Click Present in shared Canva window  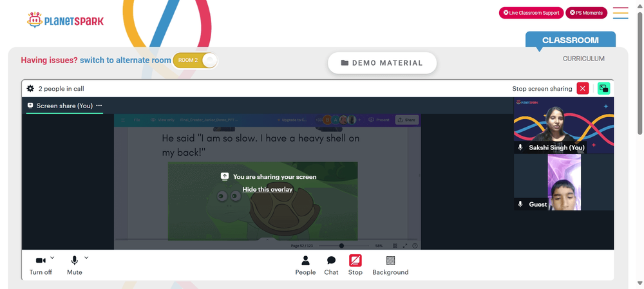pos(379,120)
